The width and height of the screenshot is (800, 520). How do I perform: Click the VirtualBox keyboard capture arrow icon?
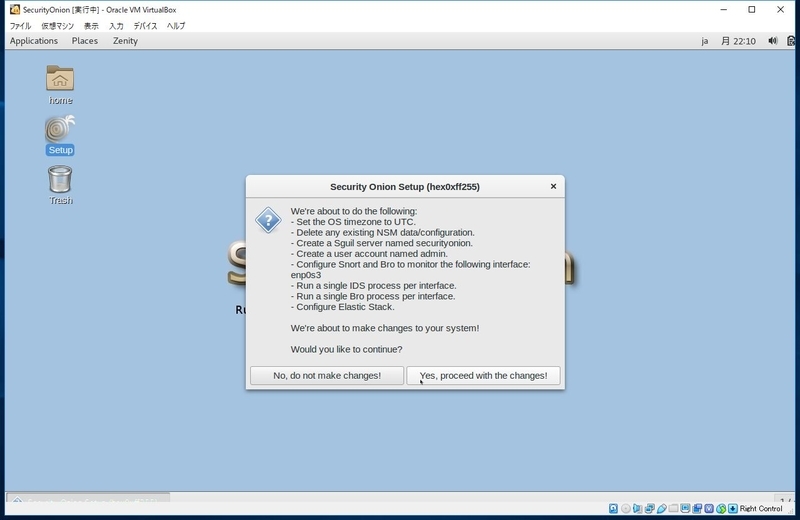733,508
